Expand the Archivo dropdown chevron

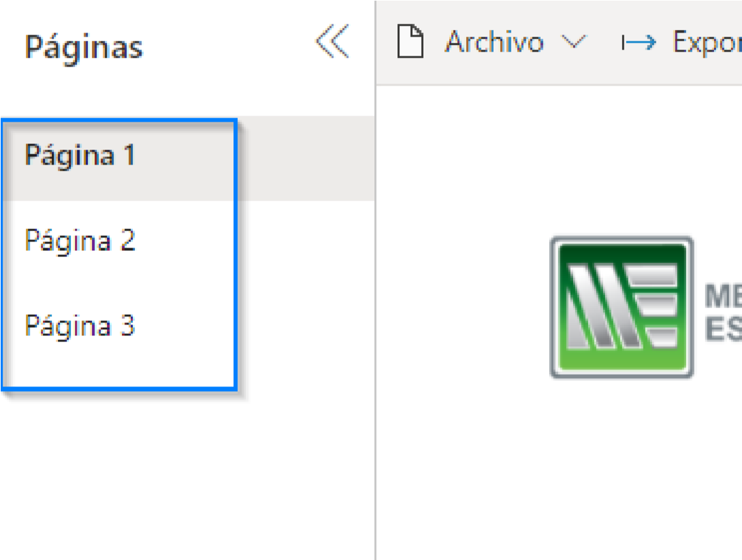click(x=574, y=42)
